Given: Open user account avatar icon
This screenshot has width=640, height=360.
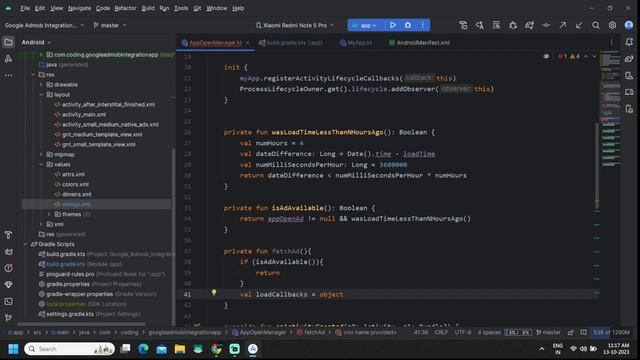Looking at the screenshot, I should click(x=629, y=25).
